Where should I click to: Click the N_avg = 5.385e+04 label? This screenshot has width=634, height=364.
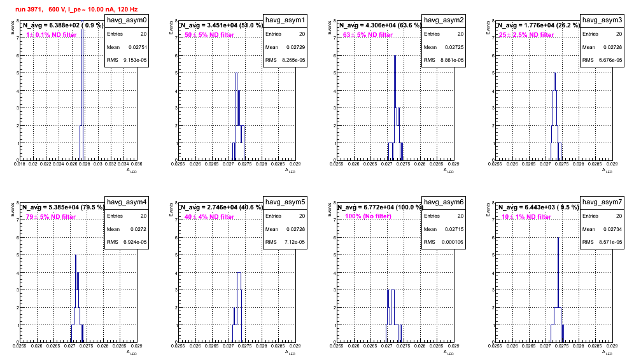point(62,207)
